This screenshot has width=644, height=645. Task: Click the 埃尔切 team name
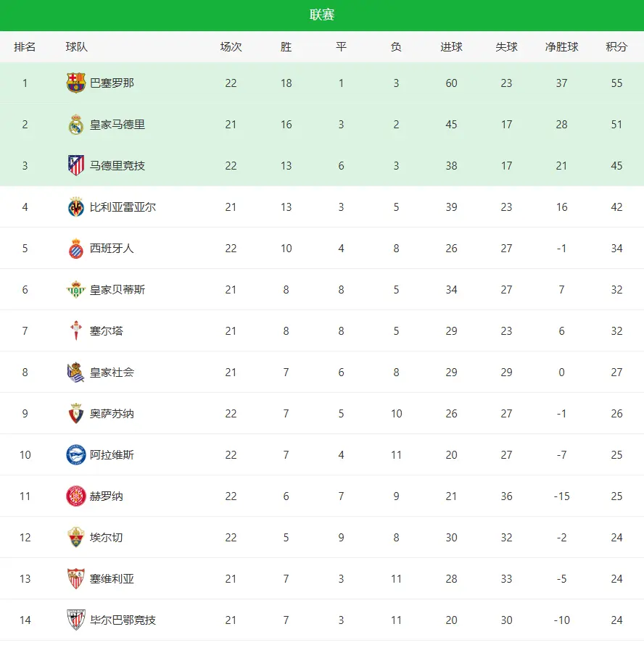(107, 538)
